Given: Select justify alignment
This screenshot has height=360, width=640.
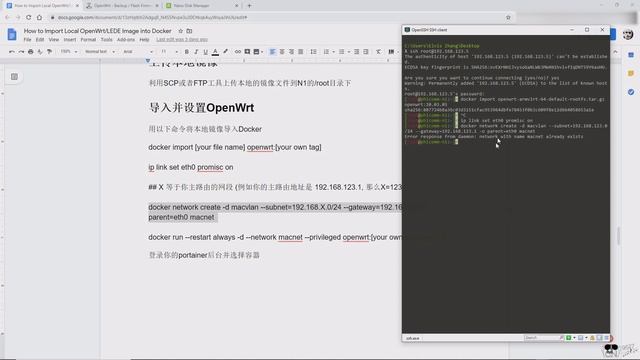Looking at the screenshot, I should (x=301, y=52).
